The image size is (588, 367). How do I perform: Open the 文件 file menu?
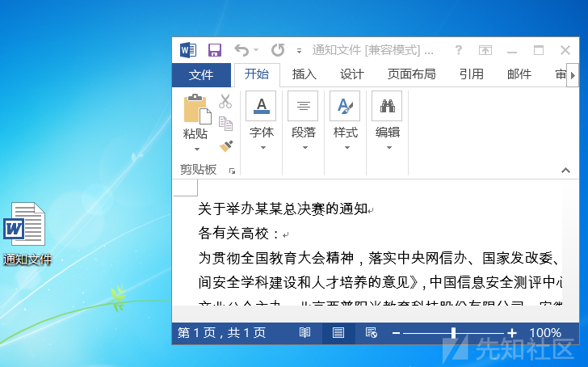(x=201, y=74)
